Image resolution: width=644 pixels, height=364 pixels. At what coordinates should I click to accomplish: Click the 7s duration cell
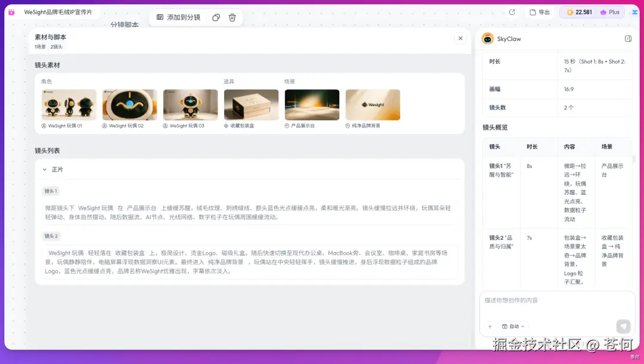pos(539,259)
